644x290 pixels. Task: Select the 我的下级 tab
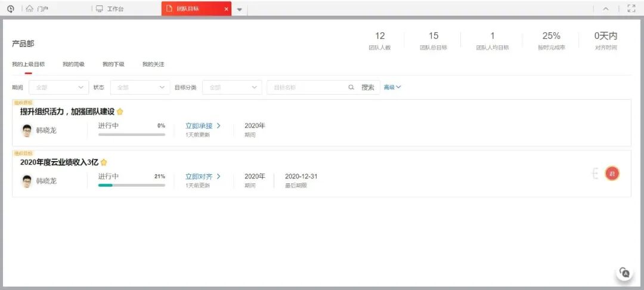pyautogui.click(x=113, y=64)
